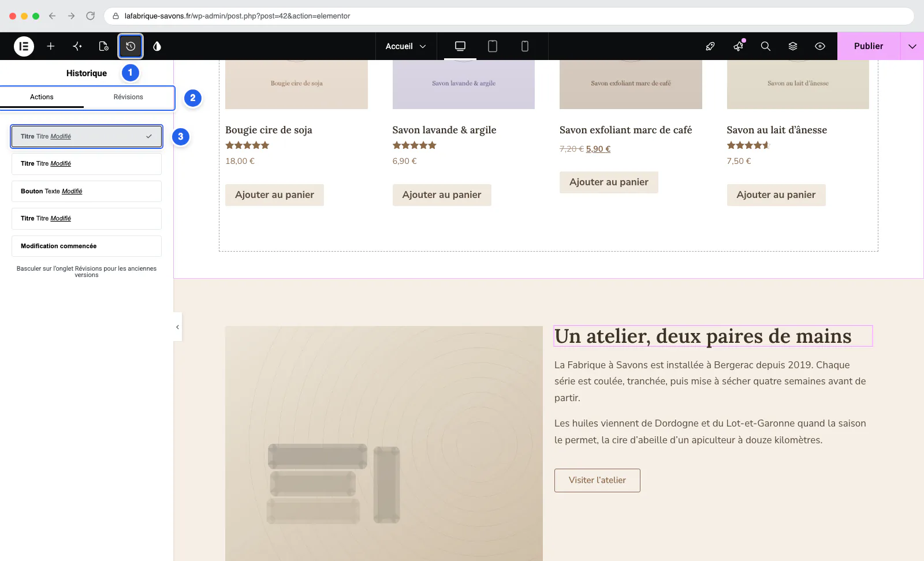This screenshot has width=924, height=561.
Task: Click the Savon lavande & argile star rating
Action: pos(415,145)
